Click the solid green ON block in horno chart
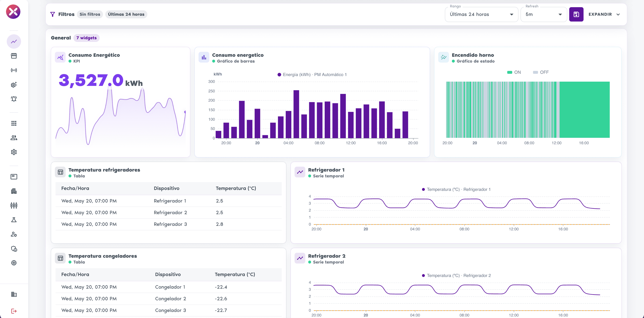This screenshot has width=644, height=318. pos(584,110)
